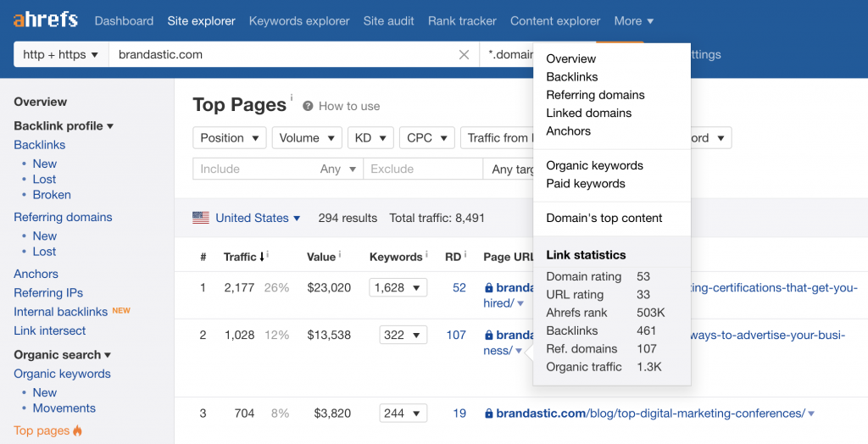Click the Top pages flame icon

(77, 430)
